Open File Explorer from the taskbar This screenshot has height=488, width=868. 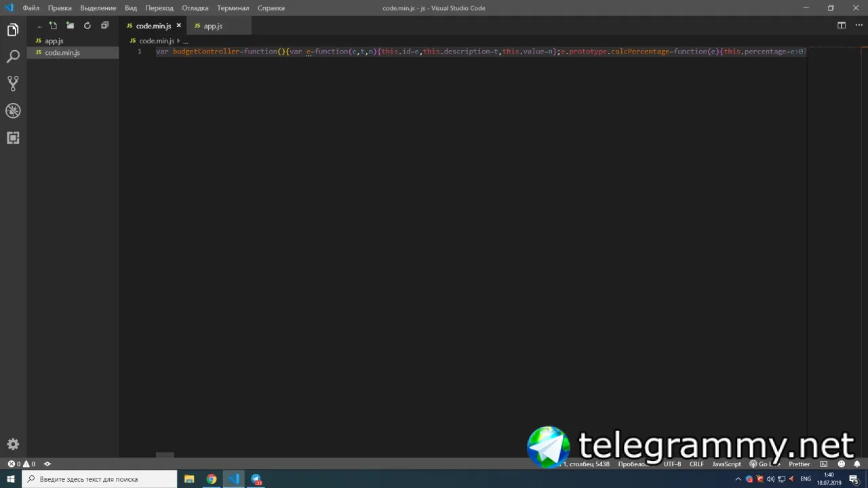pos(189,479)
